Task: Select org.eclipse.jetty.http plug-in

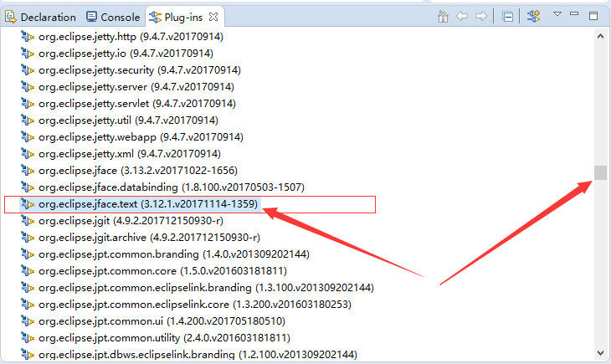Action: point(131,37)
